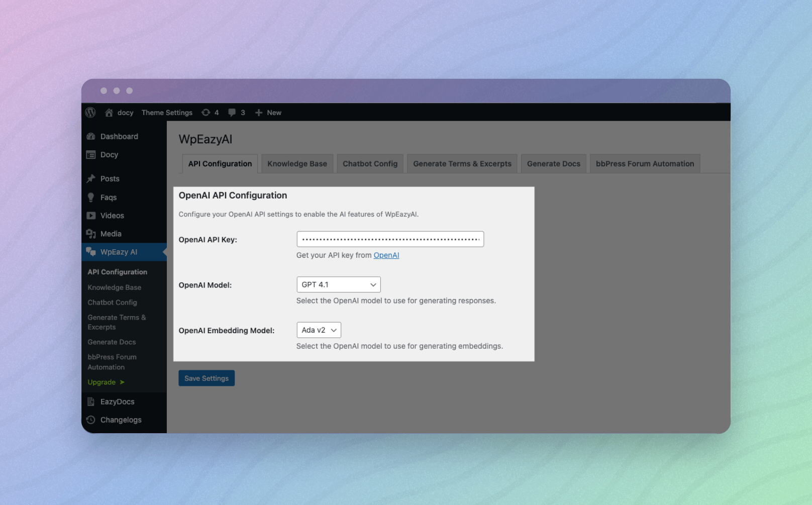
Task: Open Videos via the video player icon
Action: click(x=91, y=215)
